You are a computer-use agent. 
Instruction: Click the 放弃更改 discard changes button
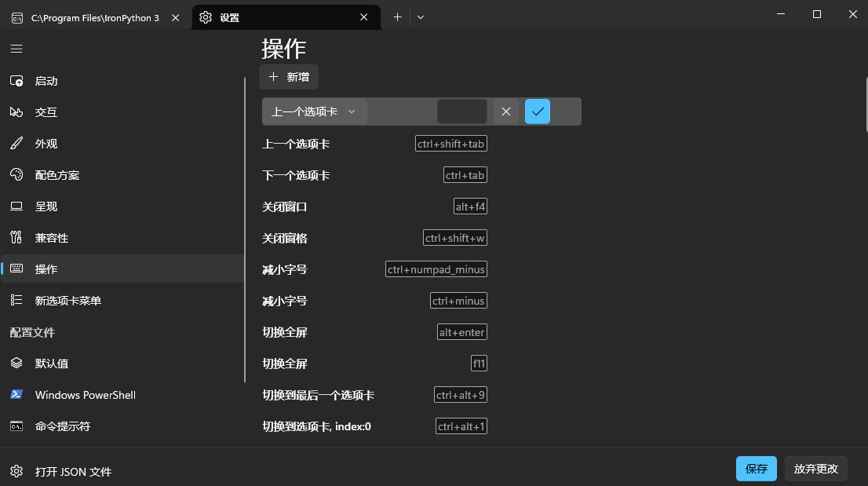[x=816, y=469]
